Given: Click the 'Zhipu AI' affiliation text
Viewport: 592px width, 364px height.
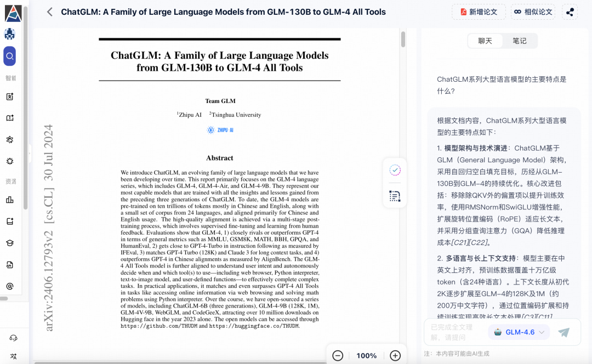Looking at the screenshot, I should 189,115.
